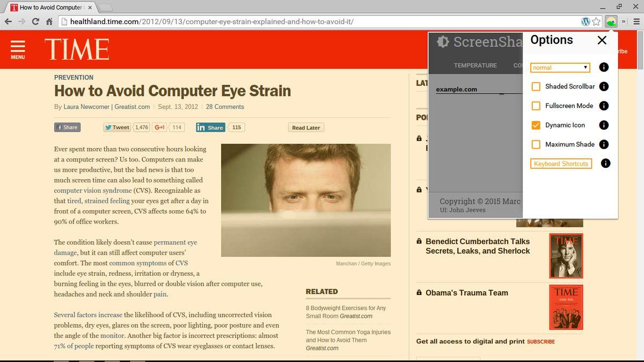The width and height of the screenshot is (644, 362).
Task: Open the Keyboard Shortcuts button
Action: (561, 164)
